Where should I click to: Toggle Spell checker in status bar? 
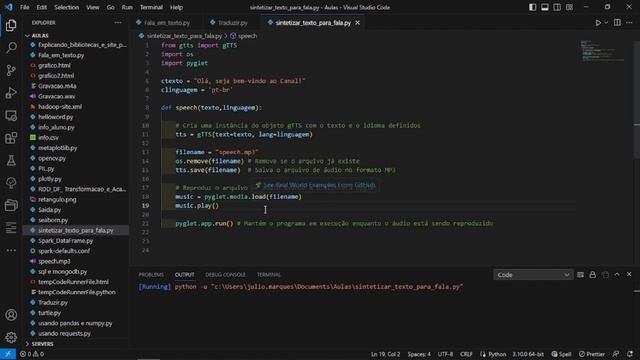[561, 354]
